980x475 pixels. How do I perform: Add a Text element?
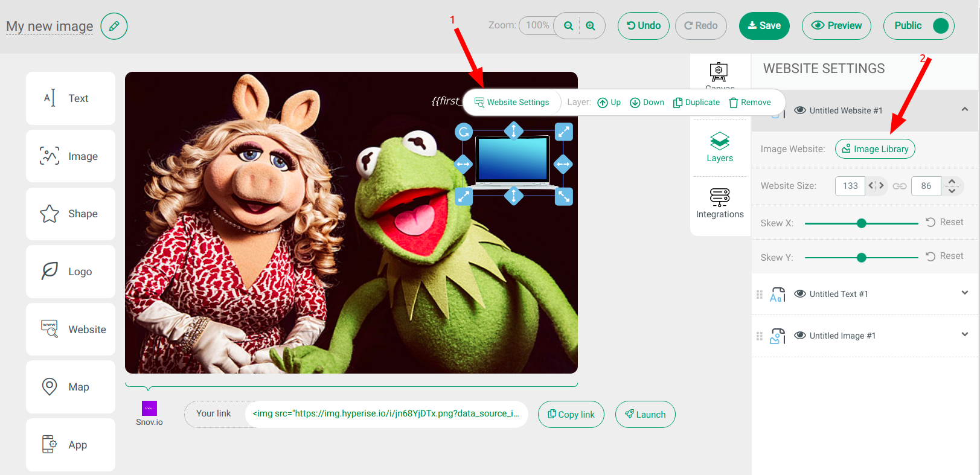pyautogui.click(x=71, y=98)
